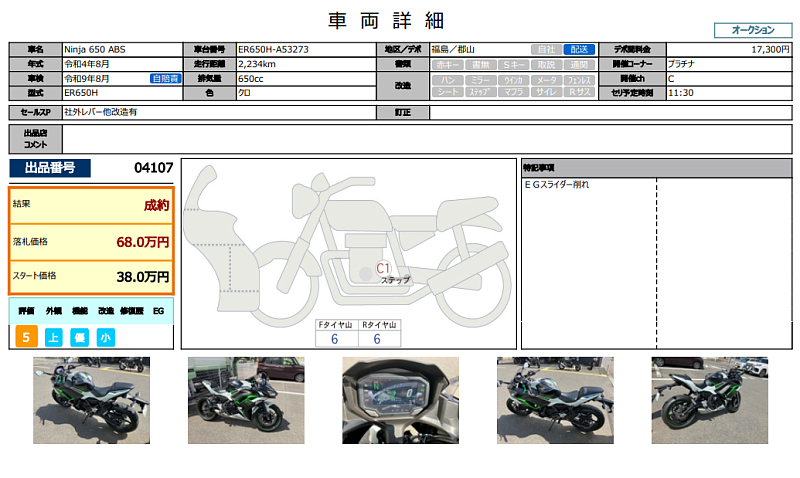Click the 成約 result status
The height and width of the screenshot is (478, 800).
point(156,205)
